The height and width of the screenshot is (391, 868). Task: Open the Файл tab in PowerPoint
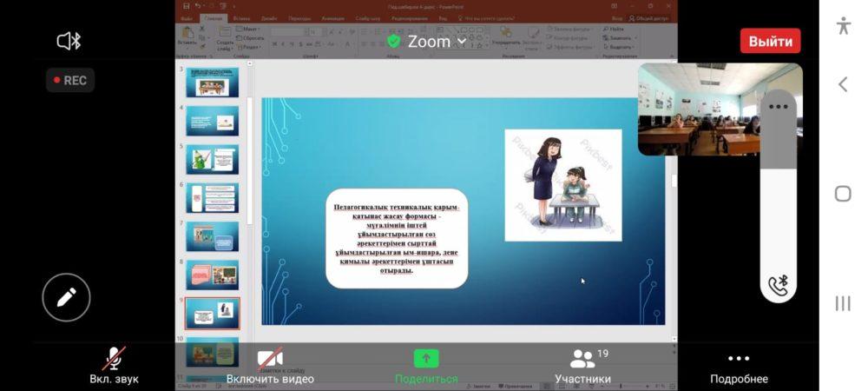click(187, 18)
